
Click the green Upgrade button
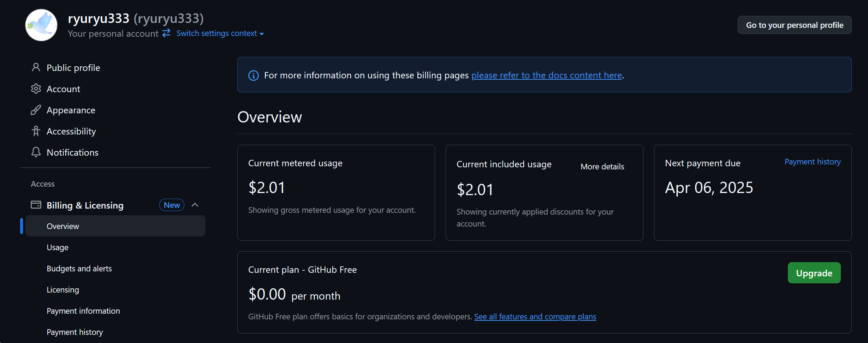[x=814, y=273]
